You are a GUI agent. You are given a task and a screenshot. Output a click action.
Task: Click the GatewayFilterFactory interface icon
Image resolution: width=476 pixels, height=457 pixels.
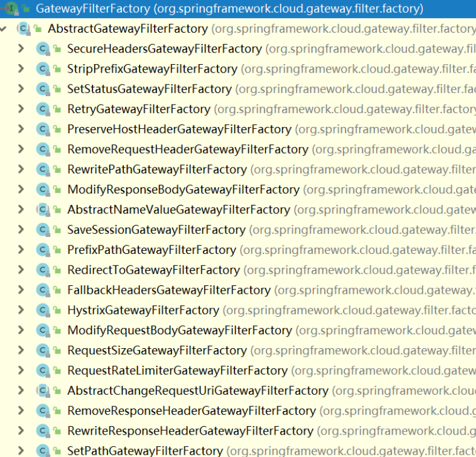pyautogui.click(x=12, y=8)
